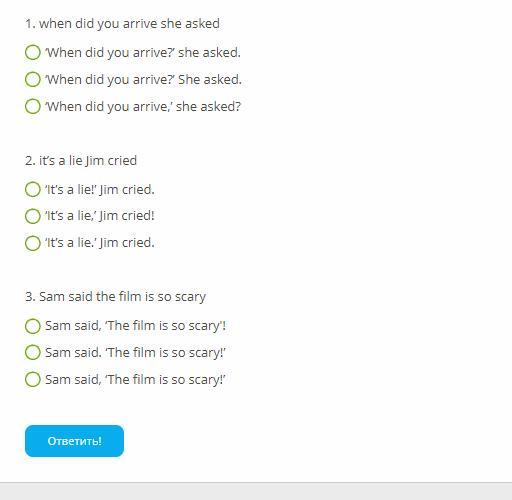Click question 1 text 'when did you arrive she asked'
The image size is (512, 500).
pos(122,24)
